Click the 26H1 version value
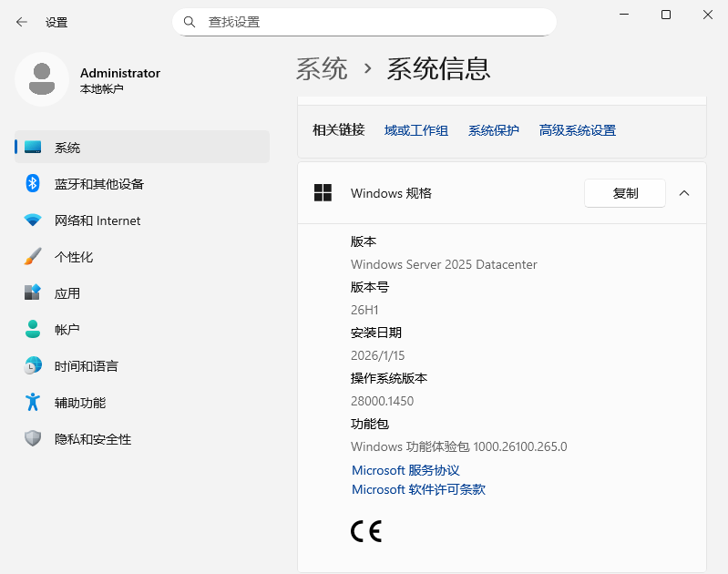Image resolution: width=728 pixels, height=574 pixels. [364, 310]
